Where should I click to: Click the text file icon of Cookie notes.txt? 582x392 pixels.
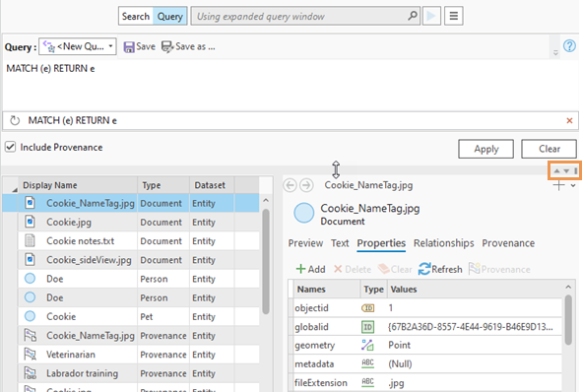[31, 241]
